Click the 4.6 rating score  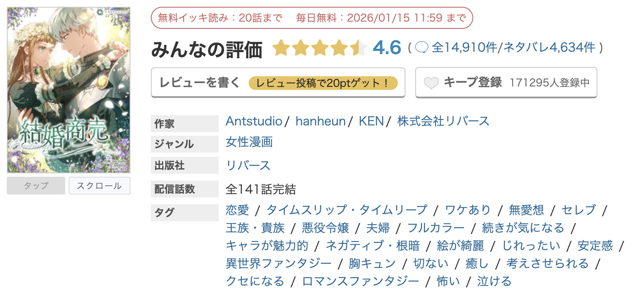click(x=387, y=48)
